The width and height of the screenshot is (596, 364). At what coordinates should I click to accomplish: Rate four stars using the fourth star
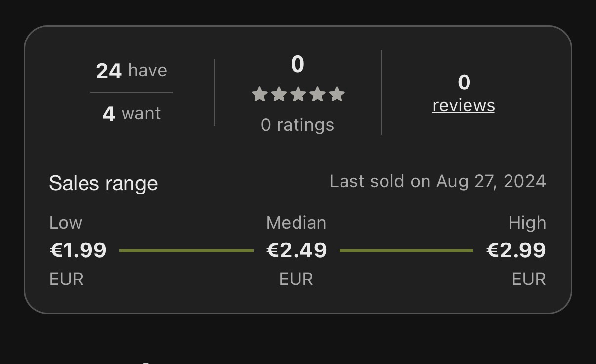coord(317,94)
